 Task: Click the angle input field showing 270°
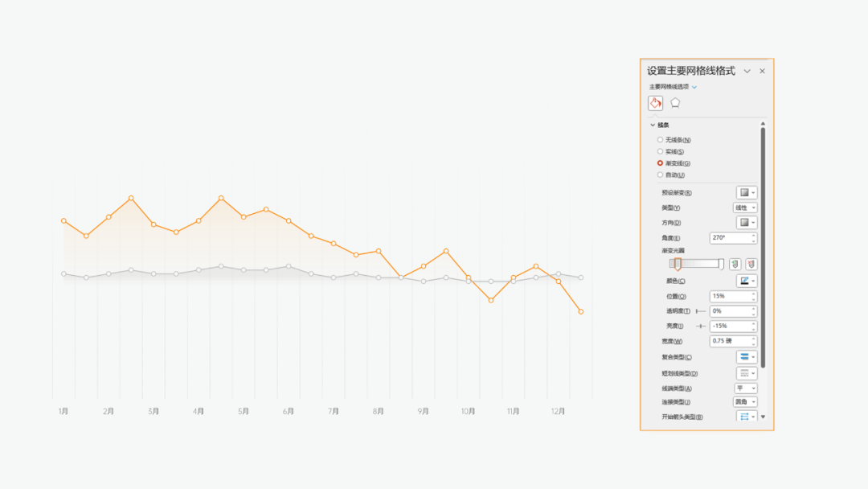coord(730,238)
